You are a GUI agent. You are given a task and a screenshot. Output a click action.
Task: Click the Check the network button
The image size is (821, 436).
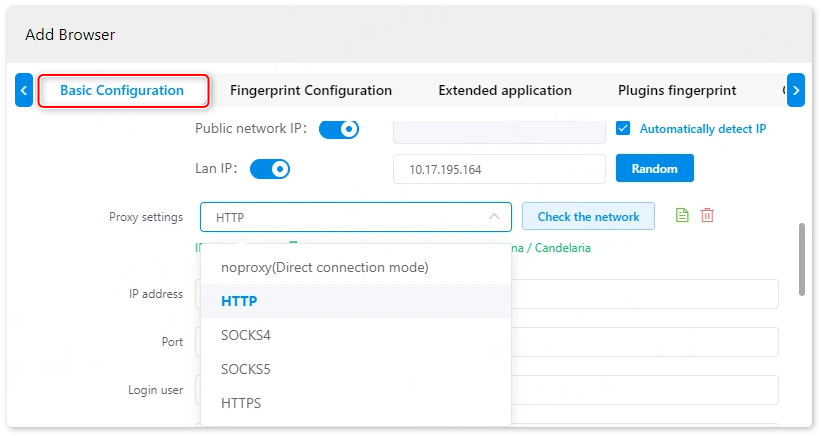point(588,217)
